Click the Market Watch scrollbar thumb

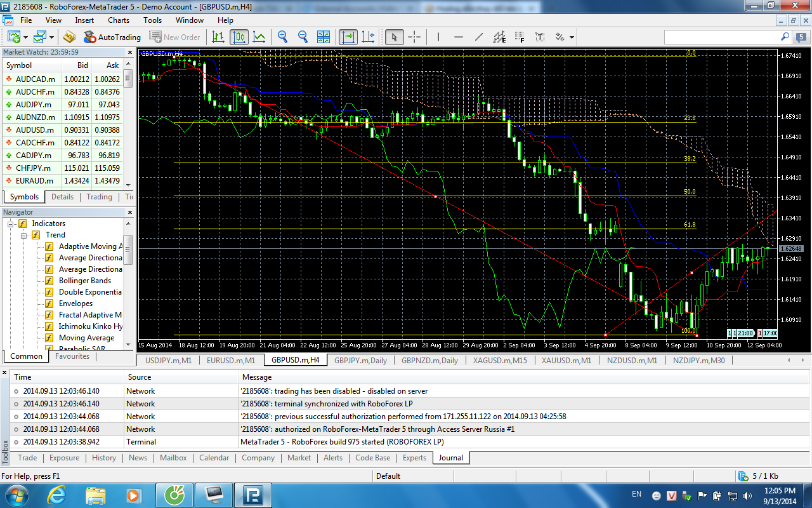click(x=128, y=78)
